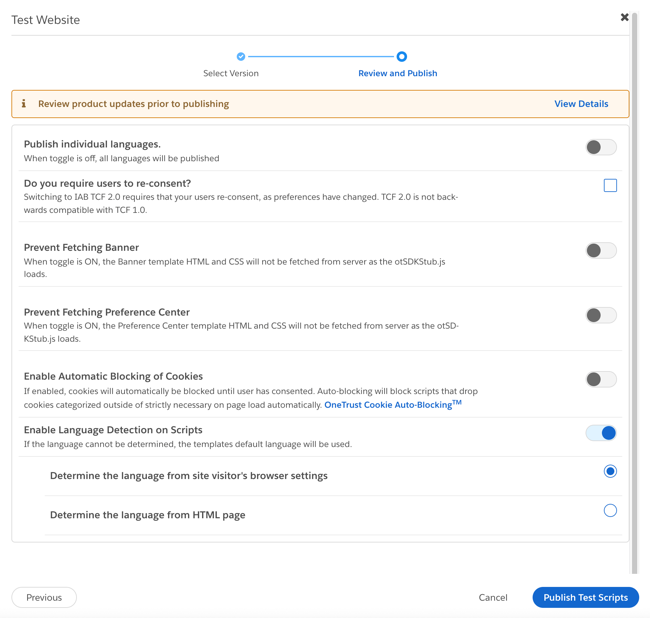Image resolution: width=650 pixels, height=618 pixels.
Task: Click 'Review product updates prior to publishing' text
Action: (x=133, y=104)
